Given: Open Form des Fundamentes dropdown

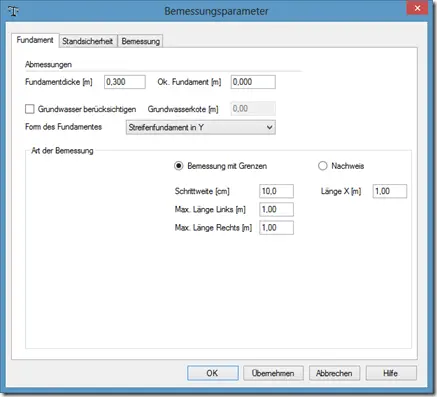Looking at the screenshot, I should 201,127.
